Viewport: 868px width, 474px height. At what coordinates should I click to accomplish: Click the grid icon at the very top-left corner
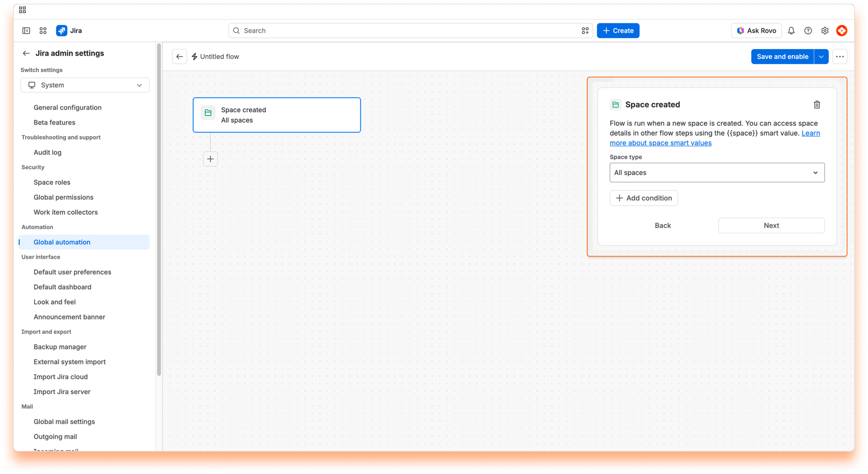pos(22,10)
